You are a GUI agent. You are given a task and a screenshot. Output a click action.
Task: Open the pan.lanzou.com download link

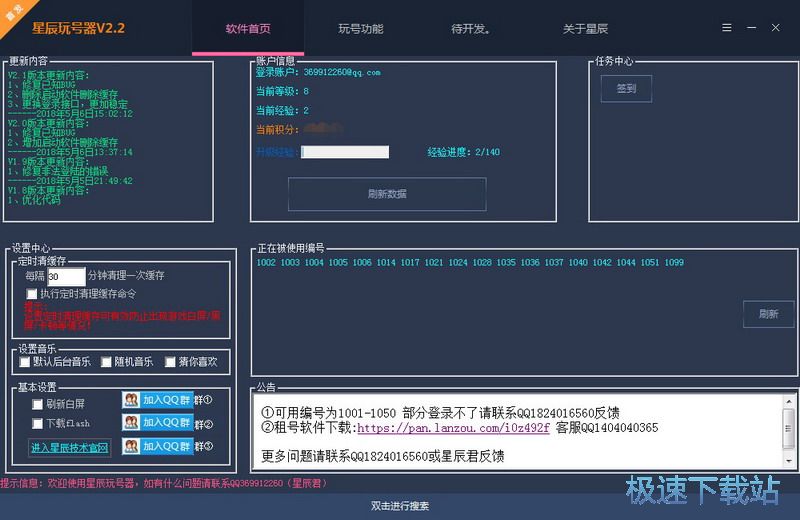tap(453, 428)
